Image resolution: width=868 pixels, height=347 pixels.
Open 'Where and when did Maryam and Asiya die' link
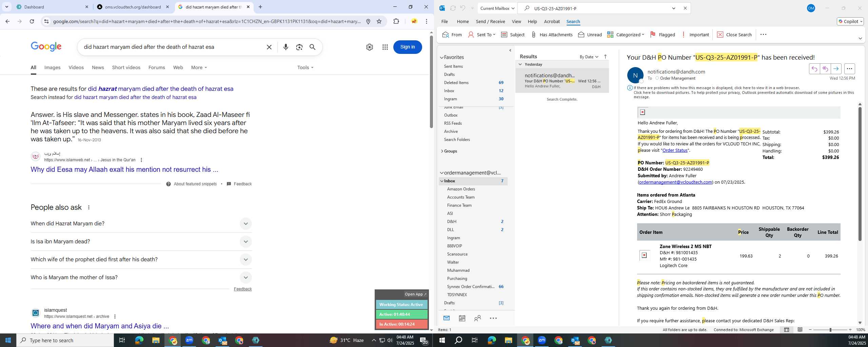(100, 326)
